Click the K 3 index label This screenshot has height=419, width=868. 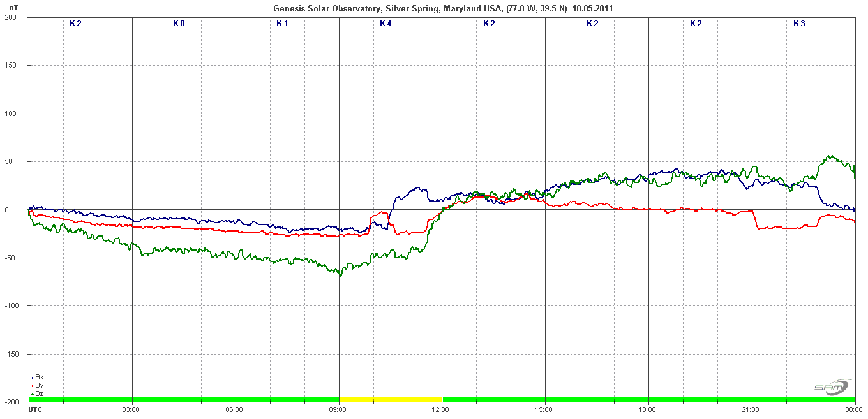tap(799, 24)
